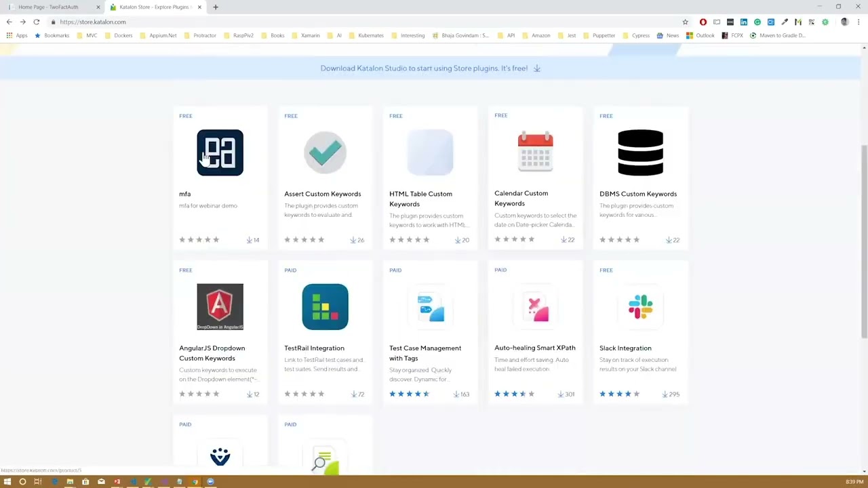Click the browser back arrow
This screenshot has width=868, height=488.
click(9, 22)
